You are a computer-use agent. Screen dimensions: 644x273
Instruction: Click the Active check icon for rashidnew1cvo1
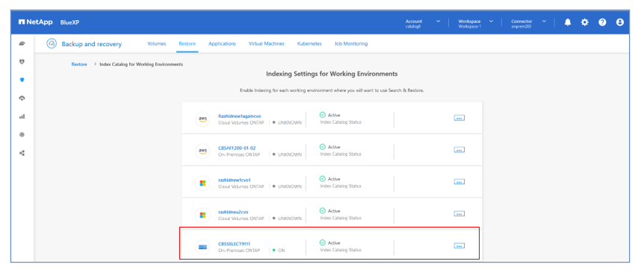[323, 179]
